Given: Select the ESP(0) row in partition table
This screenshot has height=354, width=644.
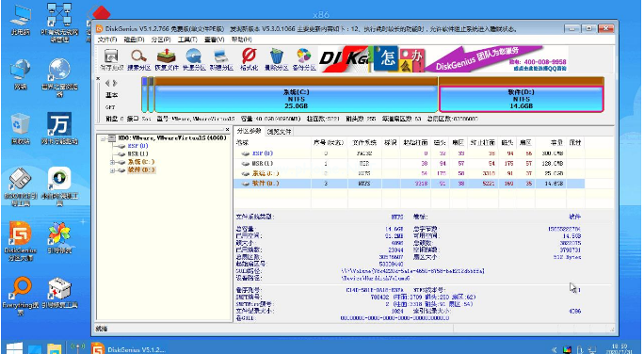Looking at the screenshot, I should 409,153.
